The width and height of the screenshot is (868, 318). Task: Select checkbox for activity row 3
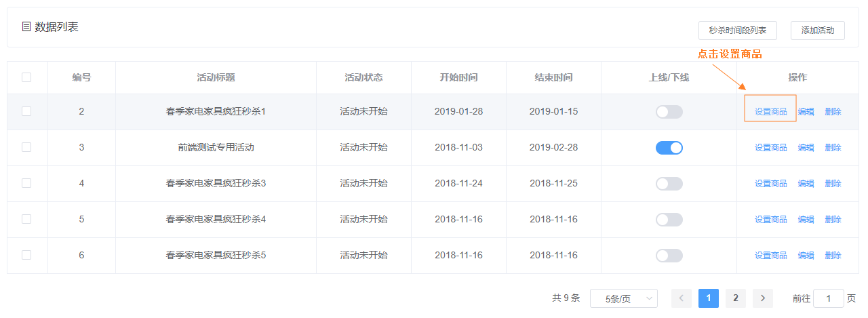[26, 148]
